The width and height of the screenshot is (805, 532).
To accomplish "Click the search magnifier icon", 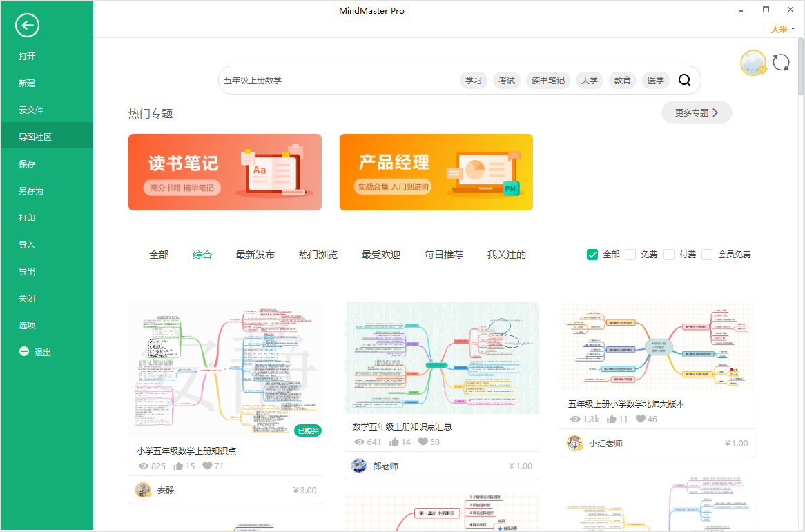I will 684,80.
